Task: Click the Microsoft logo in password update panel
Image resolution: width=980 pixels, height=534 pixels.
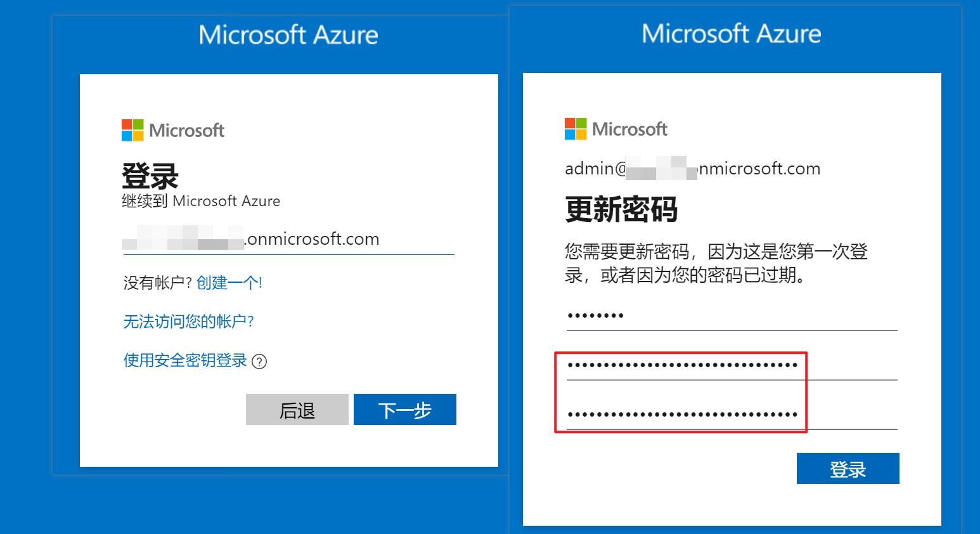Action: (616, 129)
